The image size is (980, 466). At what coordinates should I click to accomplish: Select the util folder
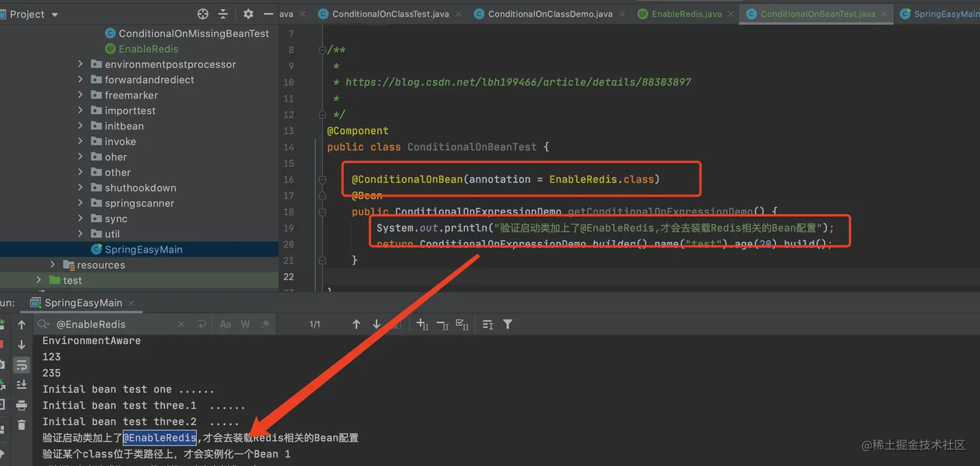point(112,234)
